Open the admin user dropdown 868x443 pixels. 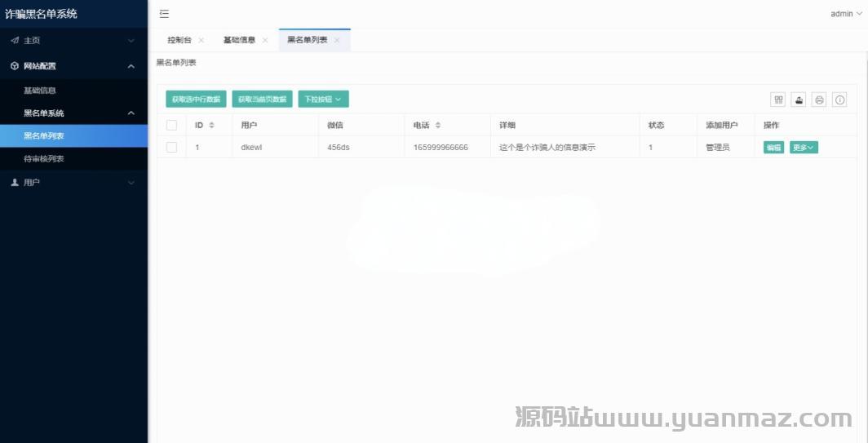point(845,14)
